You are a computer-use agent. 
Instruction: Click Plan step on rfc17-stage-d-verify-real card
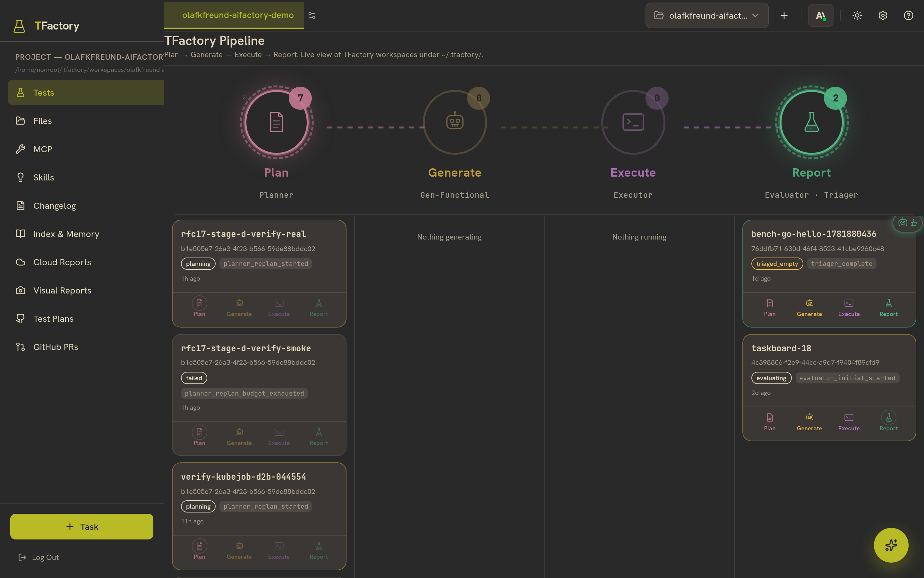click(199, 307)
